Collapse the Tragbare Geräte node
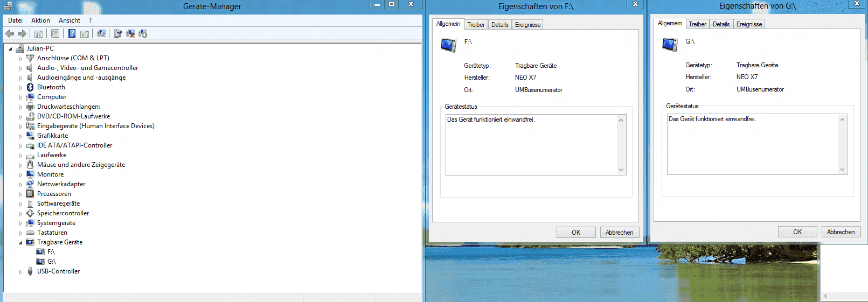Screen dimensions: 868x302 [x=21, y=243]
